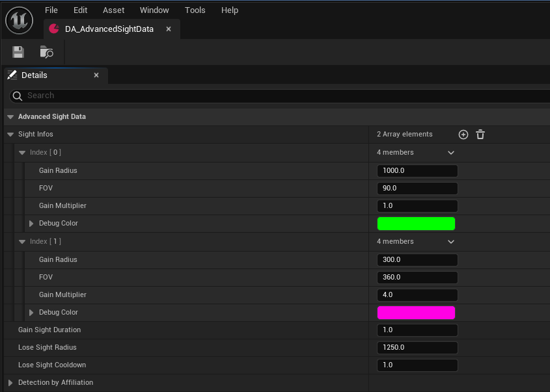The image size is (550, 392).
Task: Save the asset with the floppy disk icon
Action: click(x=18, y=52)
